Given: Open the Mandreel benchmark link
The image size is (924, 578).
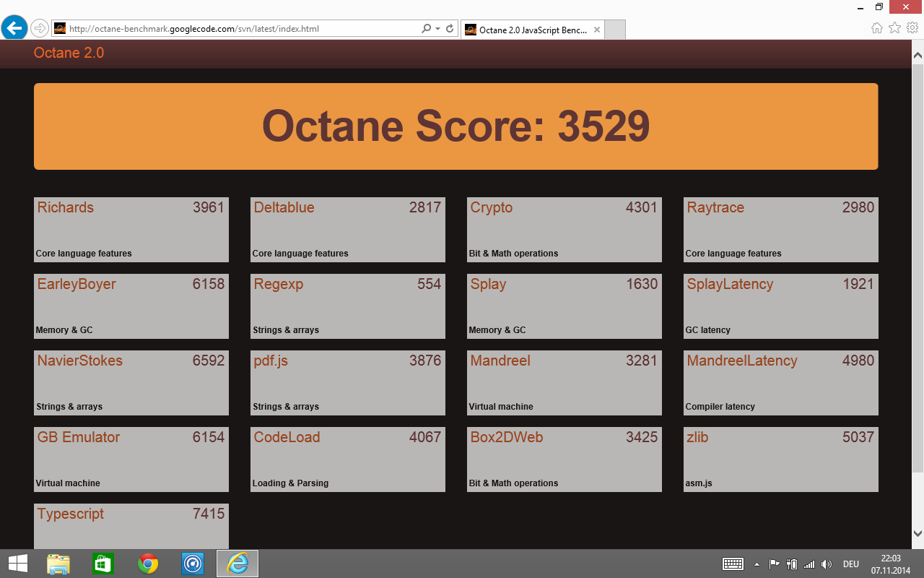Looking at the screenshot, I should pyautogui.click(x=500, y=361).
